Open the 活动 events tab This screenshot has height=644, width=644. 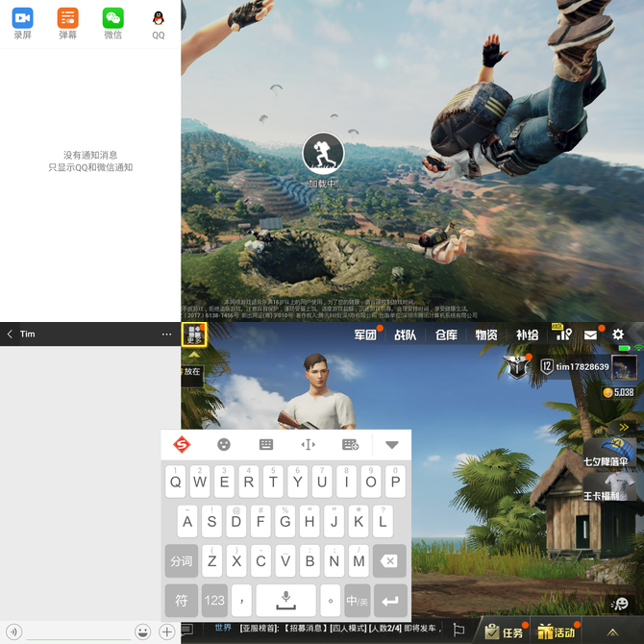(557, 632)
